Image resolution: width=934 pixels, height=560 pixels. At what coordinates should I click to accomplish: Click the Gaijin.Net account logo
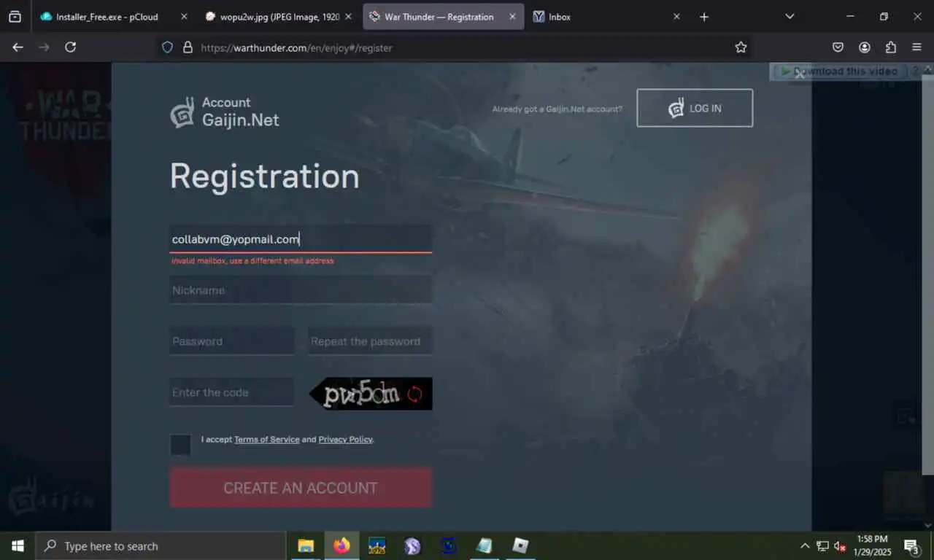coord(225,112)
